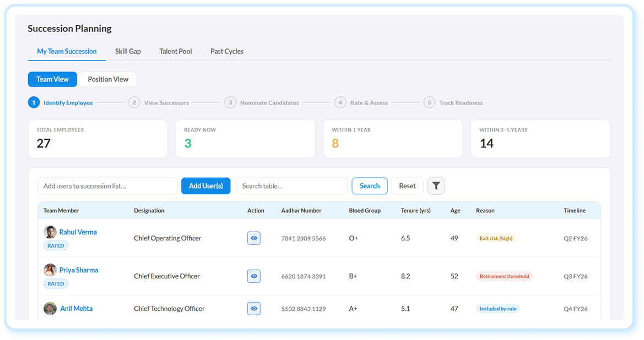Click the Add User(s) button

pos(206,186)
